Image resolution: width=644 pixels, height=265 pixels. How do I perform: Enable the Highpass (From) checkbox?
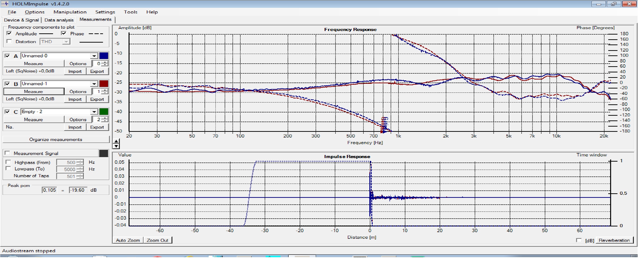[x=8, y=162]
